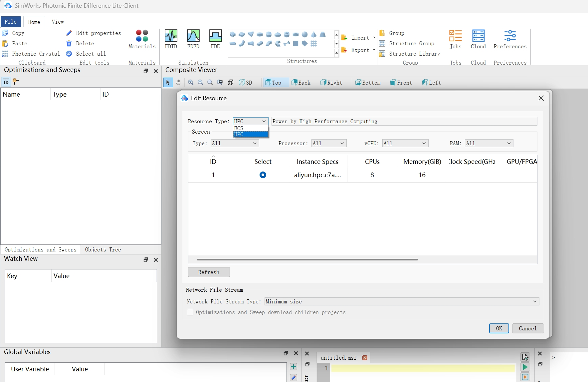Image resolution: width=588 pixels, height=382 pixels.
Task: Open the screen Type filter dropdown
Action: click(x=235, y=143)
